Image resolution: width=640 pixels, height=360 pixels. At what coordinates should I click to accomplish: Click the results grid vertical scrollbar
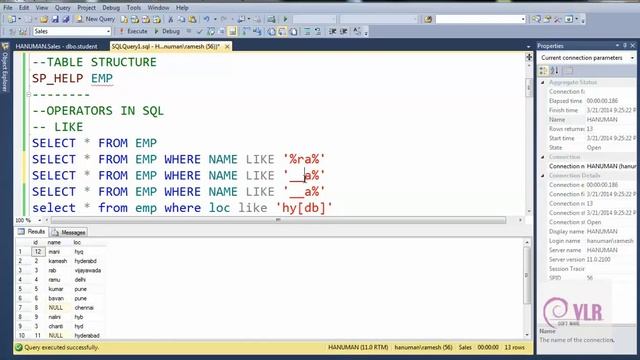coord(527,275)
